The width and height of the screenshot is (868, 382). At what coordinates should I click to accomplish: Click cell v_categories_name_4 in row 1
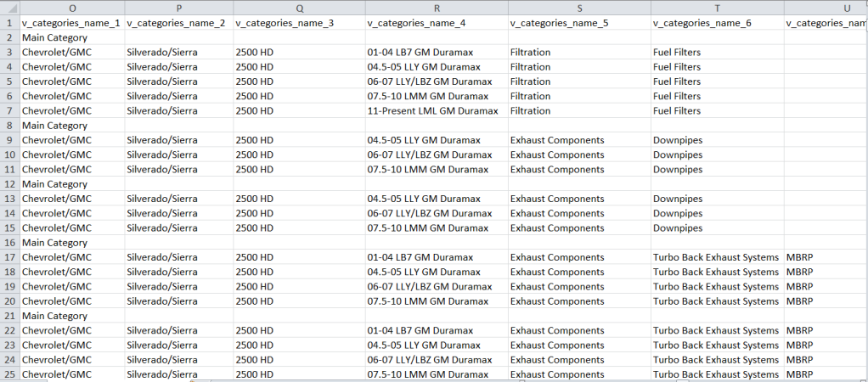point(437,23)
